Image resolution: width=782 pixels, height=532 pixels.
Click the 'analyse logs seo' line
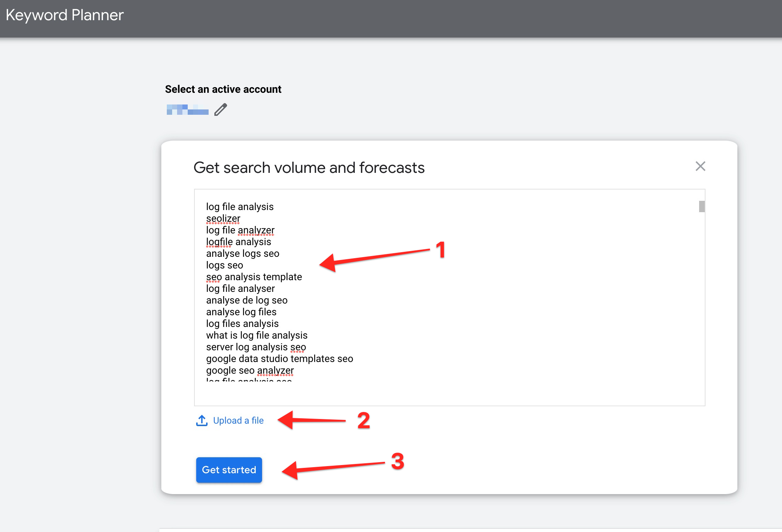243,254
